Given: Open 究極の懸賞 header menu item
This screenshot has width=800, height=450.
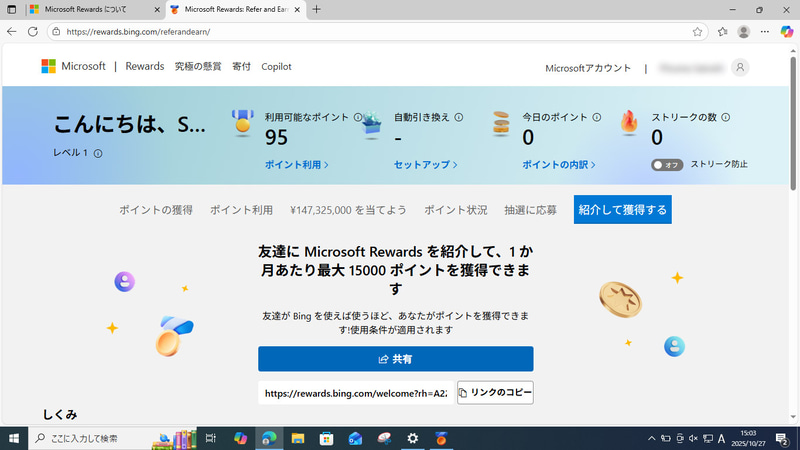Looking at the screenshot, I should point(198,66).
